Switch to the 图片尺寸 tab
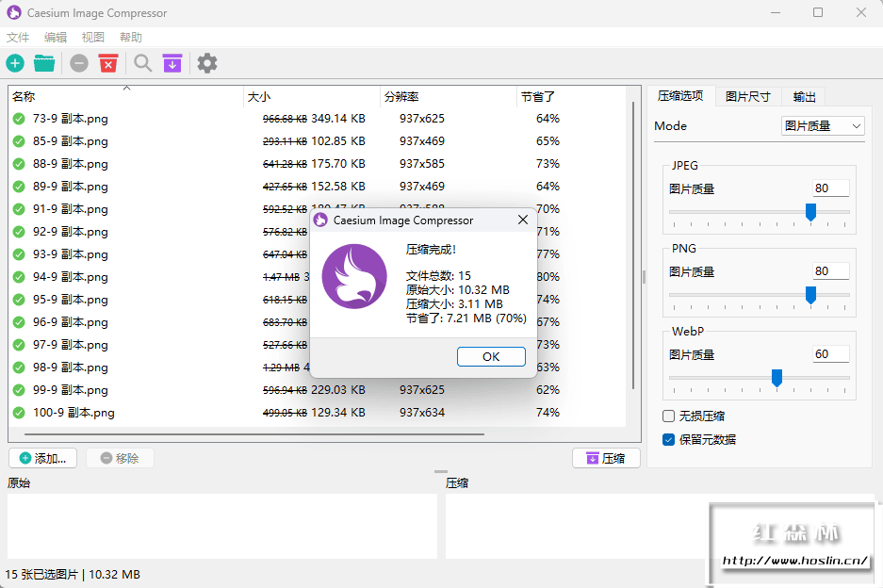Viewport: 883px width, 588px height. tap(748, 97)
